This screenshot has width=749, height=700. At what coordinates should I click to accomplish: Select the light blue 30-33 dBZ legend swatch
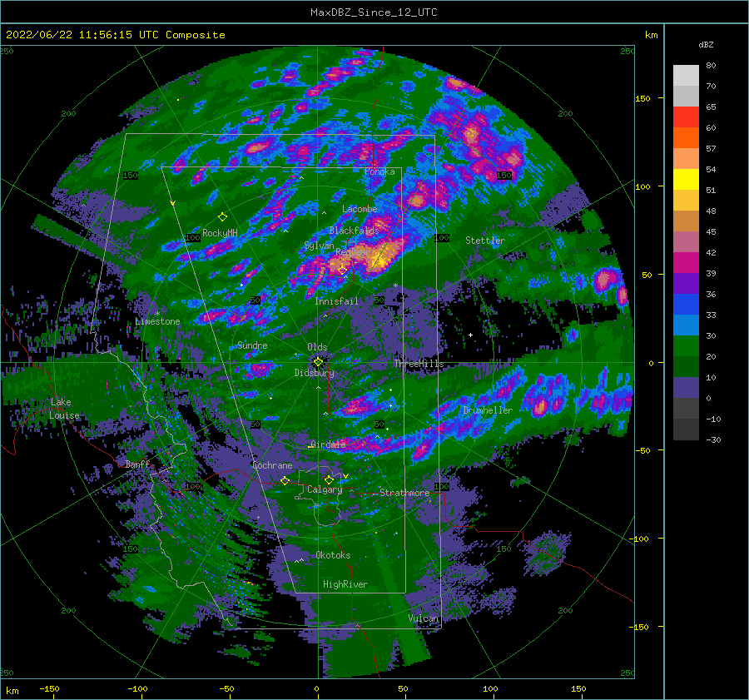[686, 325]
